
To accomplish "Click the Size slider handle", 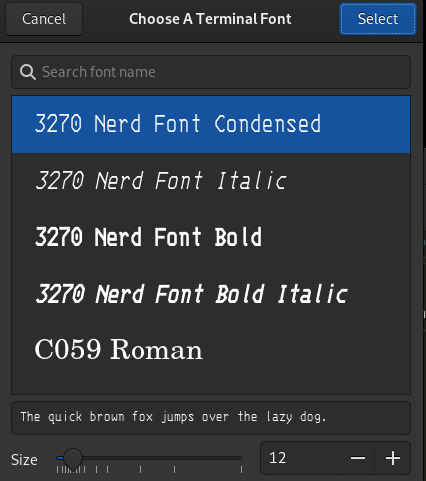I will 73,458.
